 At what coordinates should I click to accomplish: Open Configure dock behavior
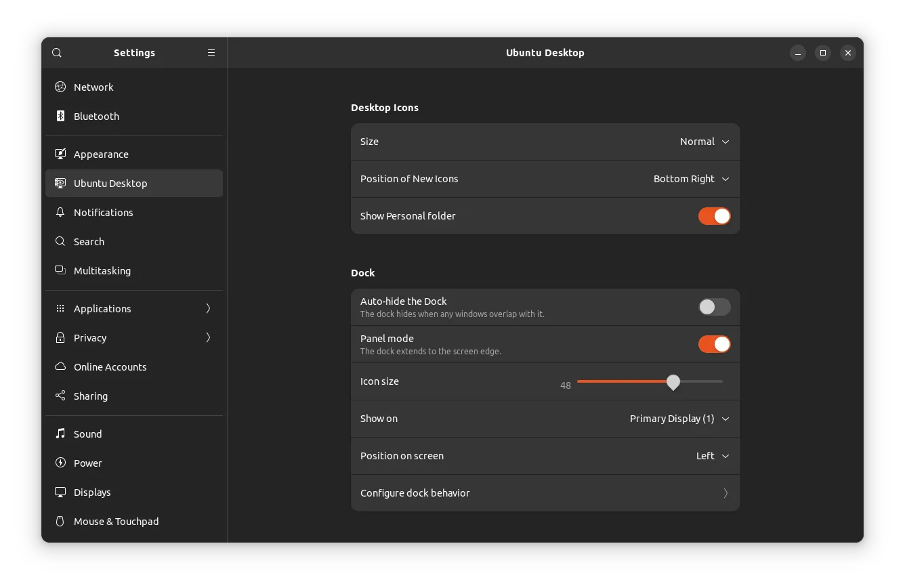pyautogui.click(x=545, y=492)
